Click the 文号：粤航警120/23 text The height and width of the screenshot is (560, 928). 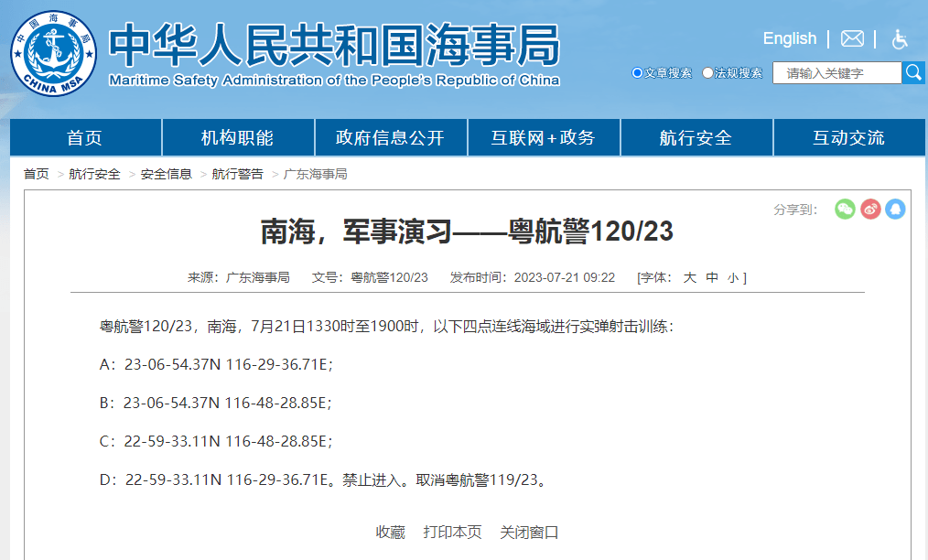click(370, 277)
